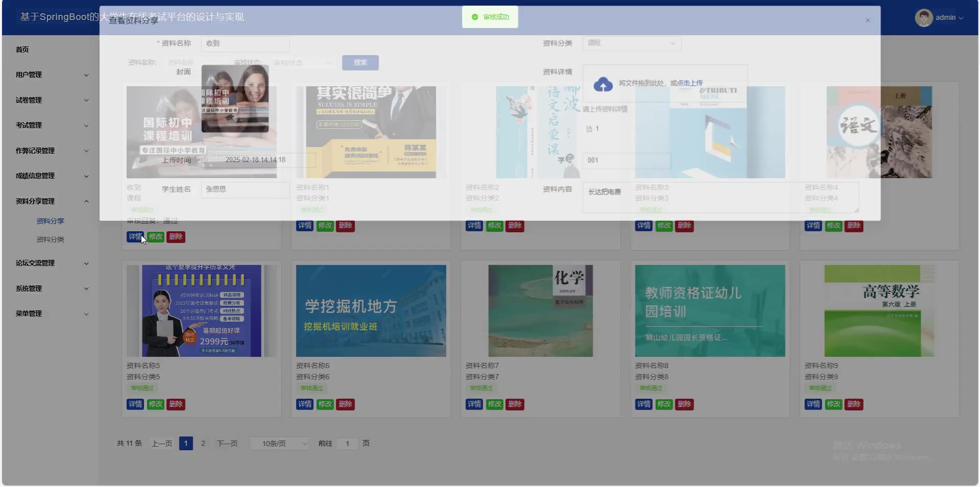Click the 前往 page number input field

point(348,444)
